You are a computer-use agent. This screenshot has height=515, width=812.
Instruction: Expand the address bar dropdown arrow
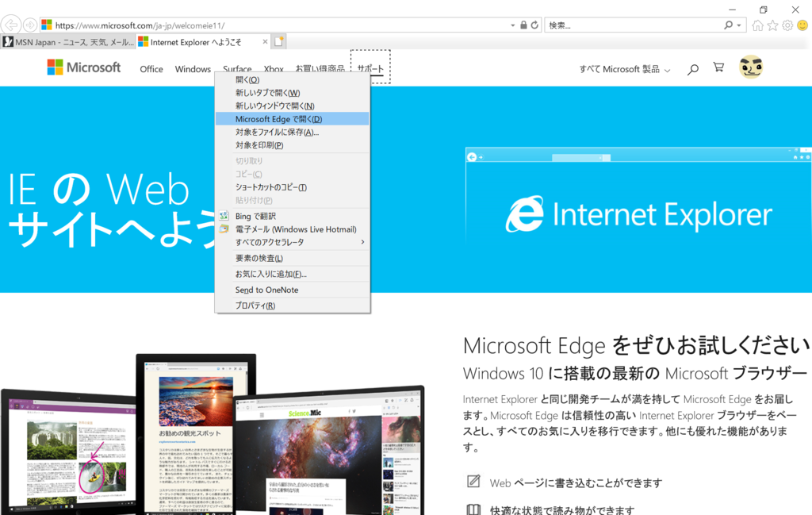point(513,25)
